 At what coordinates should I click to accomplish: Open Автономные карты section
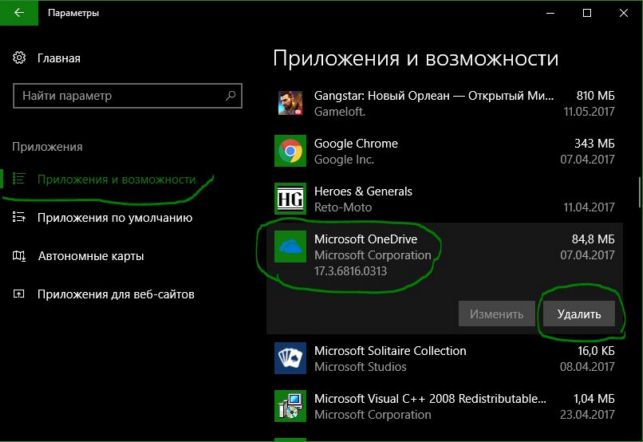[91, 256]
